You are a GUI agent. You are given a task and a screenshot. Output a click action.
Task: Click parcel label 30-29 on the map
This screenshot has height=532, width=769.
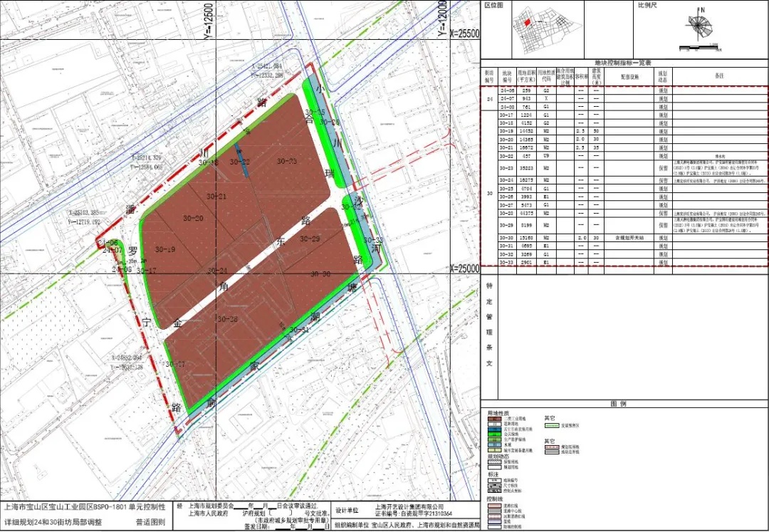click(x=310, y=239)
